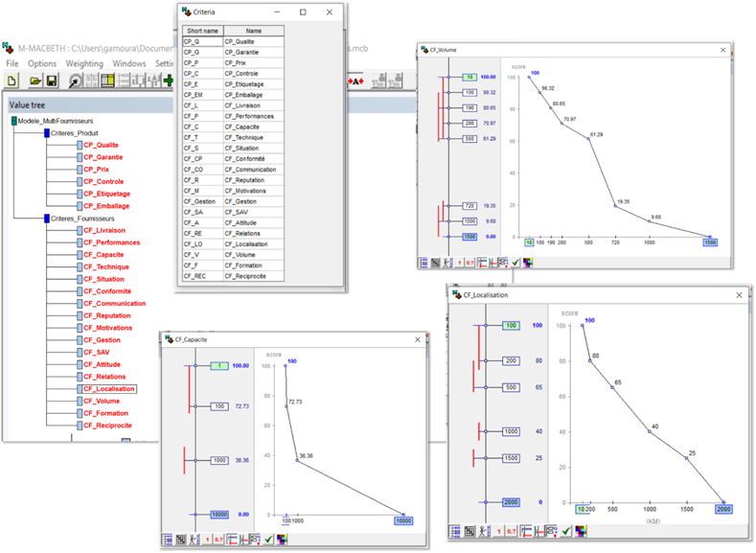Select CF_Volume in the value tree
The image size is (756, 553).
point(102,402)
